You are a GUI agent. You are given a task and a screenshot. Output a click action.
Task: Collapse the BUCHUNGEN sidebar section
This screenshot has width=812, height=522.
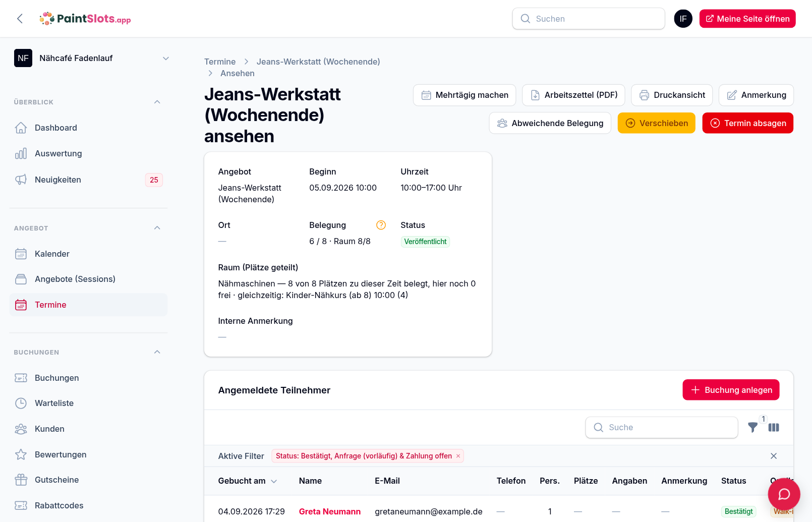click(x=157, y=352)
